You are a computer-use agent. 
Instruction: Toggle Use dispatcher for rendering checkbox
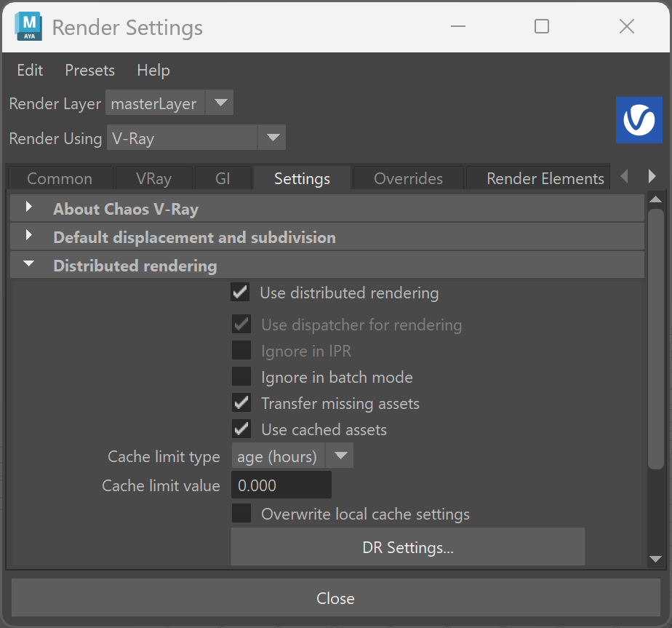[x=241, y=325]
